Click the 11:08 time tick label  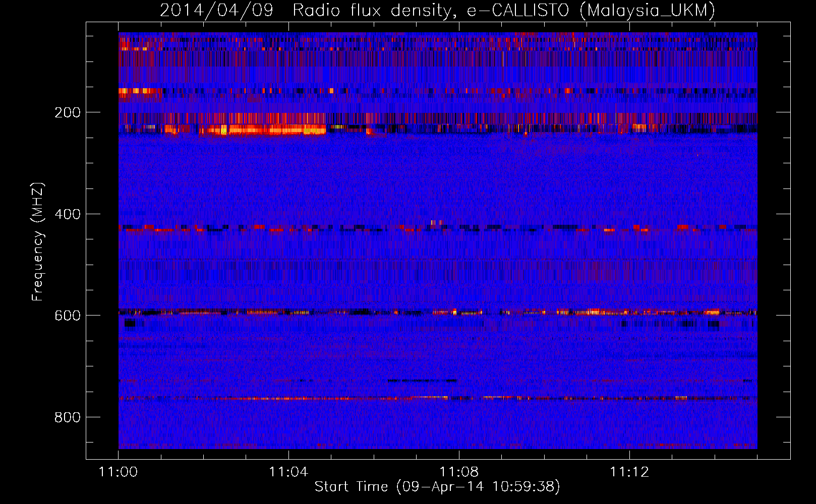coord(459,472)
